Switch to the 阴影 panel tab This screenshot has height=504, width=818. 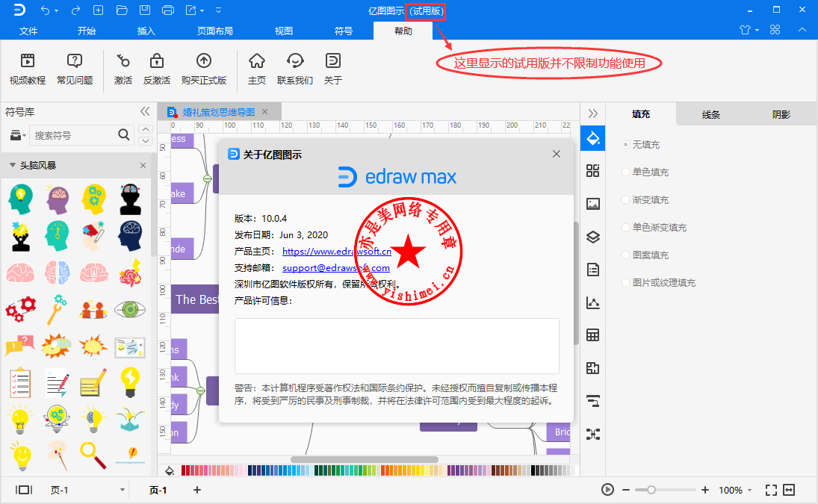[781, 114]
